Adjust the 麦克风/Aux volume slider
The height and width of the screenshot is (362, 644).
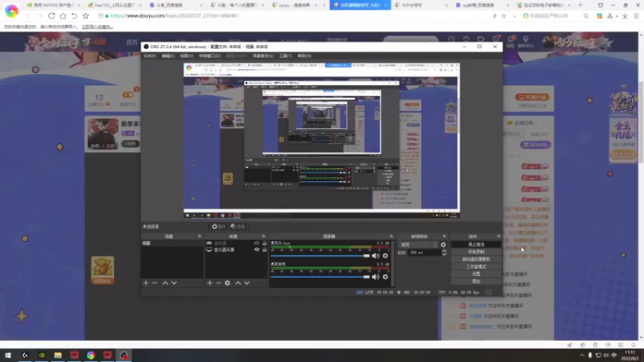pos(320,256)
